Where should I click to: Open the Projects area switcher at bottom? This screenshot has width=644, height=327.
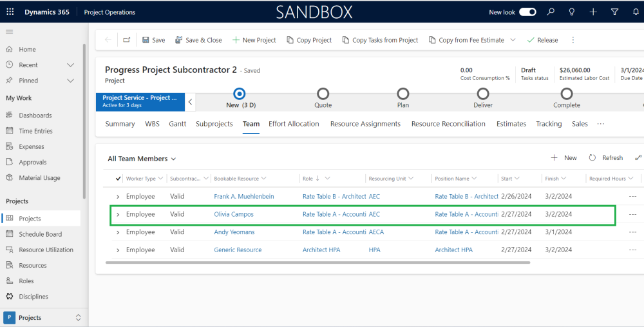coord(43,317)
